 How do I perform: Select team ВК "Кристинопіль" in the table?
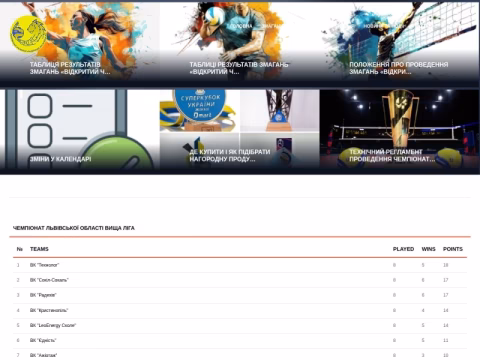coord(49,310)
